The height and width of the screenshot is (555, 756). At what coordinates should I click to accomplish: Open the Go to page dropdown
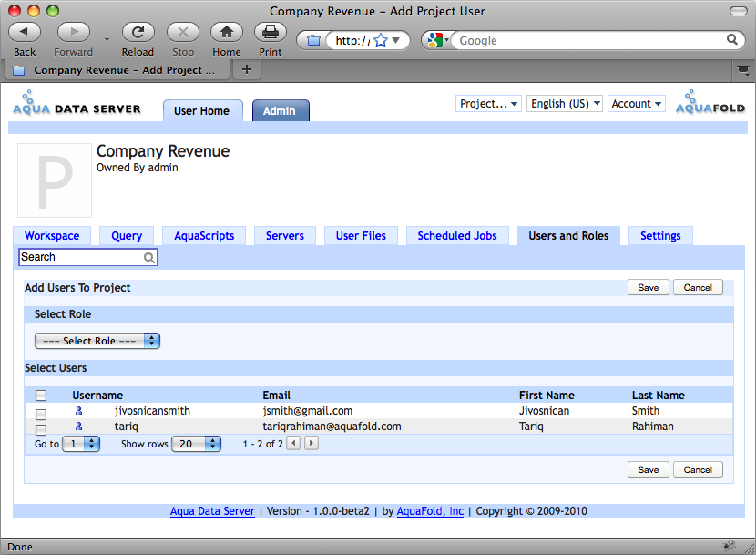(81, 444)
